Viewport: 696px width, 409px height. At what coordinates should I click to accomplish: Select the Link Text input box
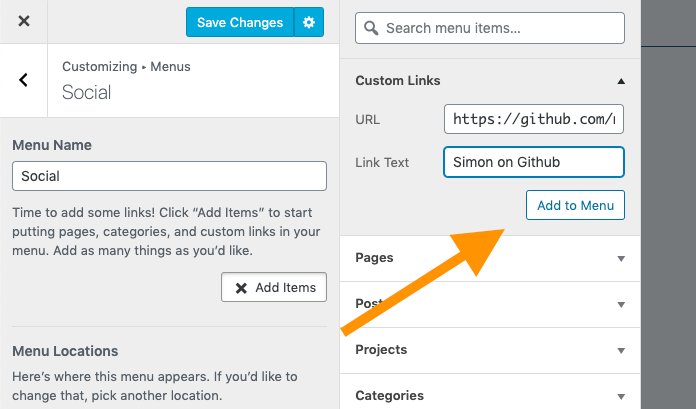(x=534, y=162)
